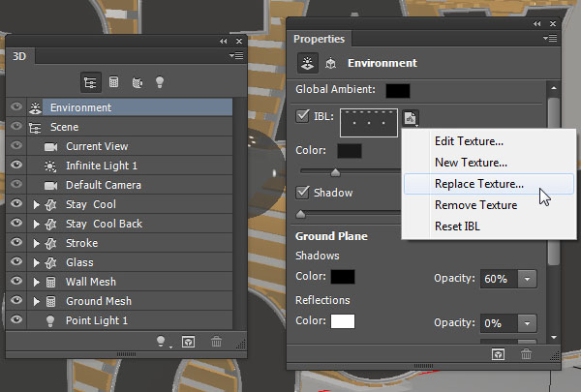Add new light from 3D panel footer
The image size is (581, 392).
point(162,342)
